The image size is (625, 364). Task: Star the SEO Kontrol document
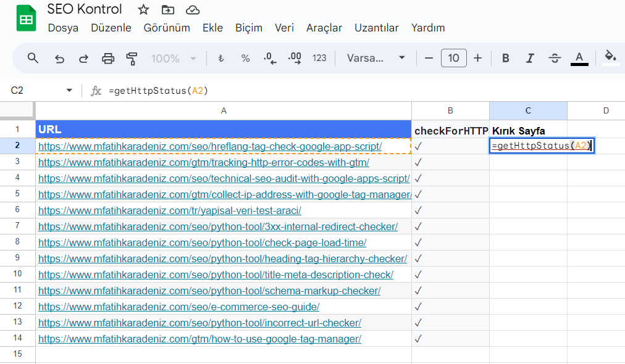(143, 10)
